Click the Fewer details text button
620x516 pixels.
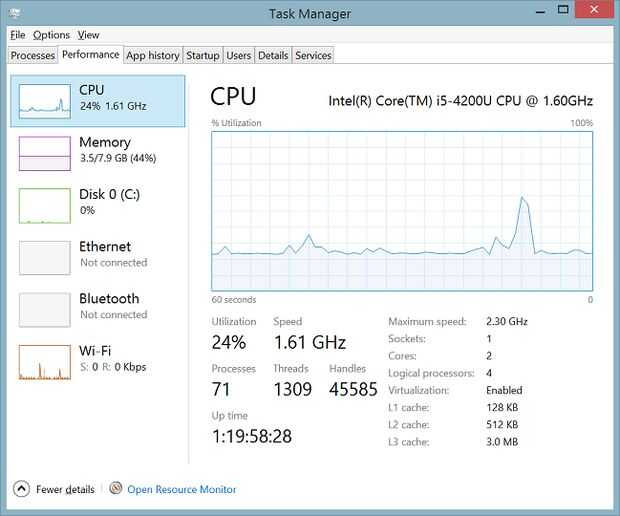pyautogui.click(x=65, y=490)
